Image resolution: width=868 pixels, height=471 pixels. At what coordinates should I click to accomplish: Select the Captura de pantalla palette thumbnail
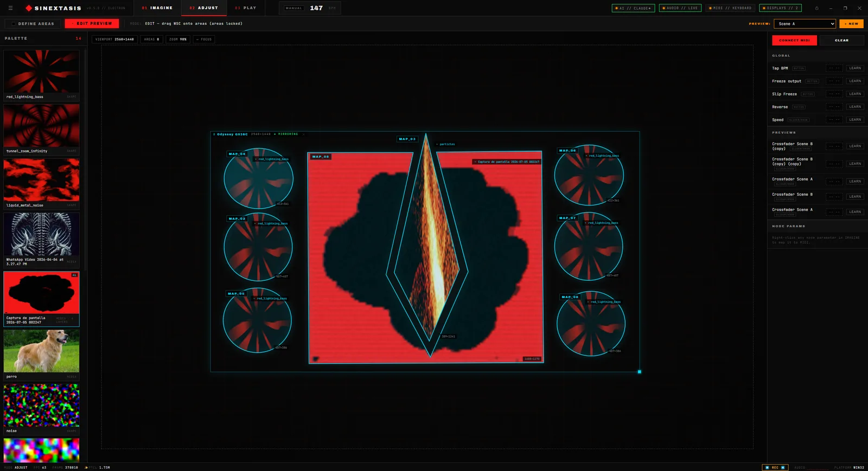(x=41, y=293)
